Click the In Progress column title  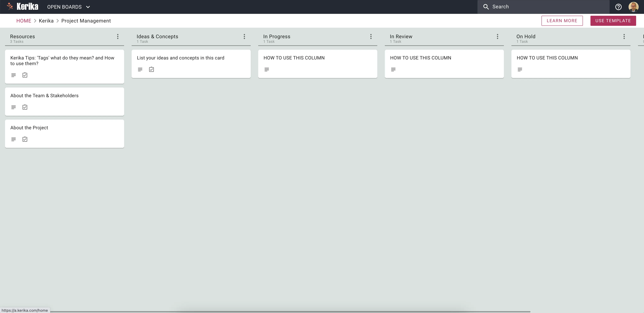pyautogui.click(x=276, y=36)
